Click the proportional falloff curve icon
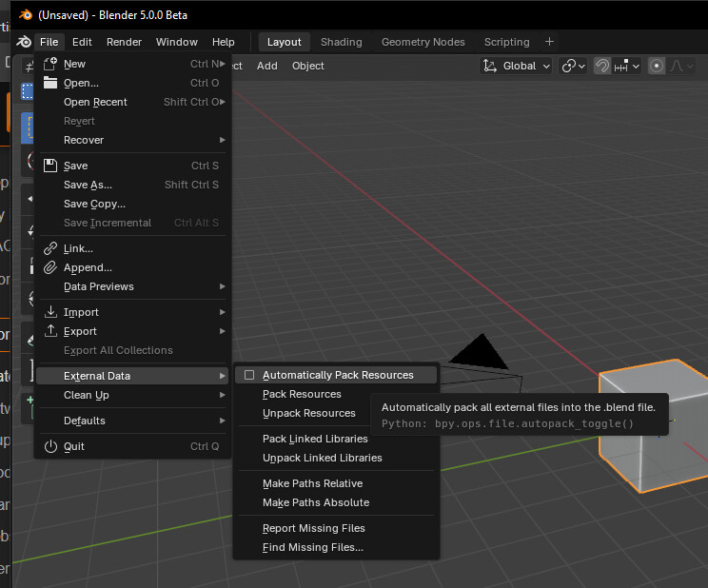 pyautogui.click(x=677, y=66)
